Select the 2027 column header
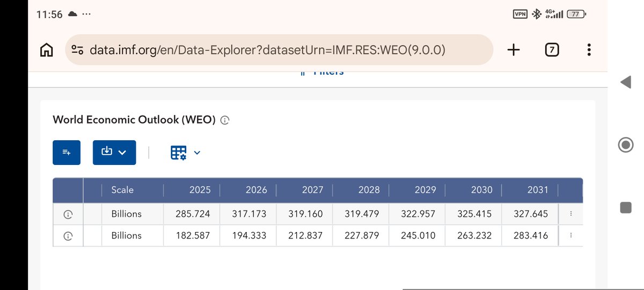This screenshot has width=644, height=290. 305,190
